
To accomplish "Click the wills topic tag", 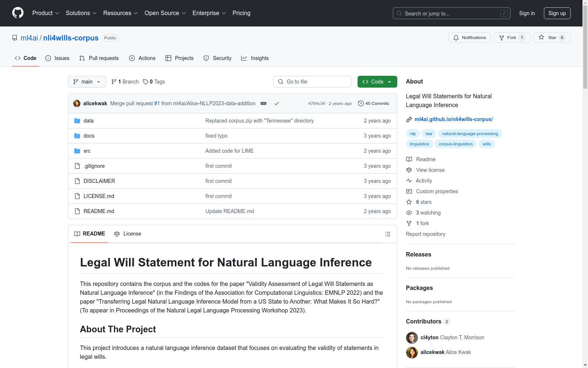I will pyautogui.click(x=487, y=144).
